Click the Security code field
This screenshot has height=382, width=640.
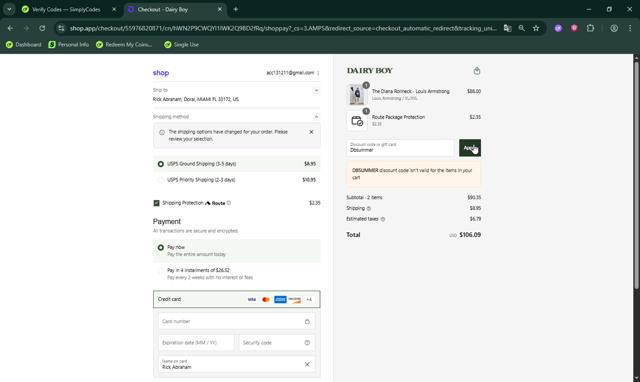(x=277, y=343)
